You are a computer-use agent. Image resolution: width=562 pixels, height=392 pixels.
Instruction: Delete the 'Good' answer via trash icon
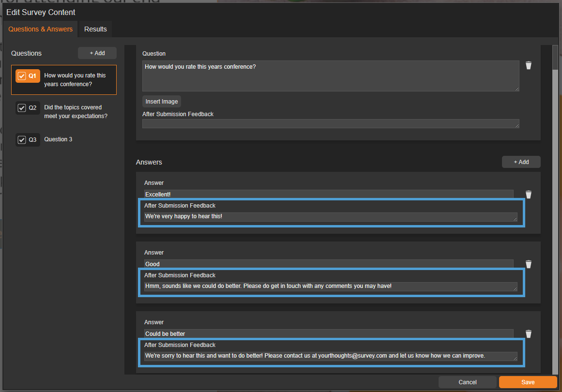pyautogui.click(x=529, y=264)
